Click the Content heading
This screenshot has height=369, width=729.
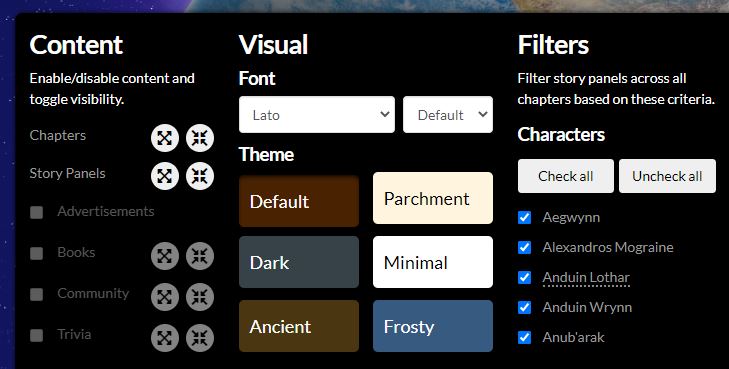click(76, 45)
